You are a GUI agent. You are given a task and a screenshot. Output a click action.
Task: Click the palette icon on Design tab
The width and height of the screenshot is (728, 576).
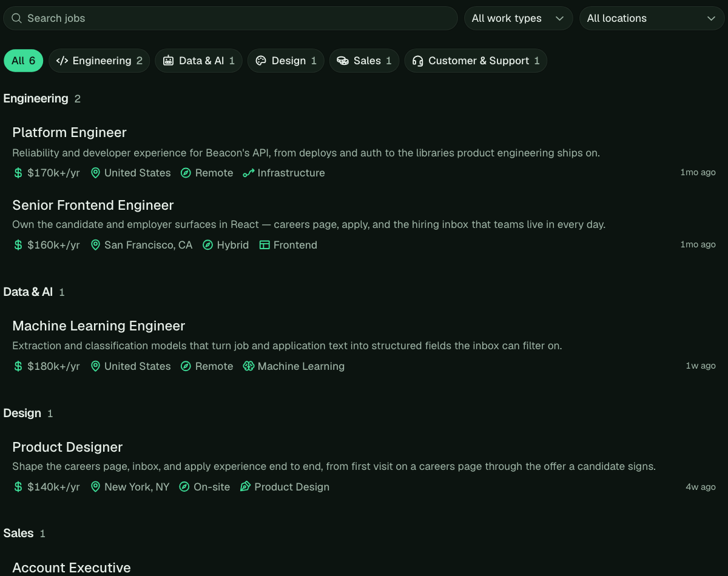261,61
